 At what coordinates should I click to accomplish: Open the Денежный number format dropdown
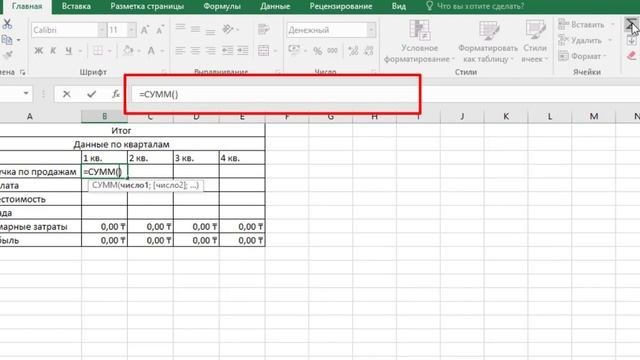[371, 30]
